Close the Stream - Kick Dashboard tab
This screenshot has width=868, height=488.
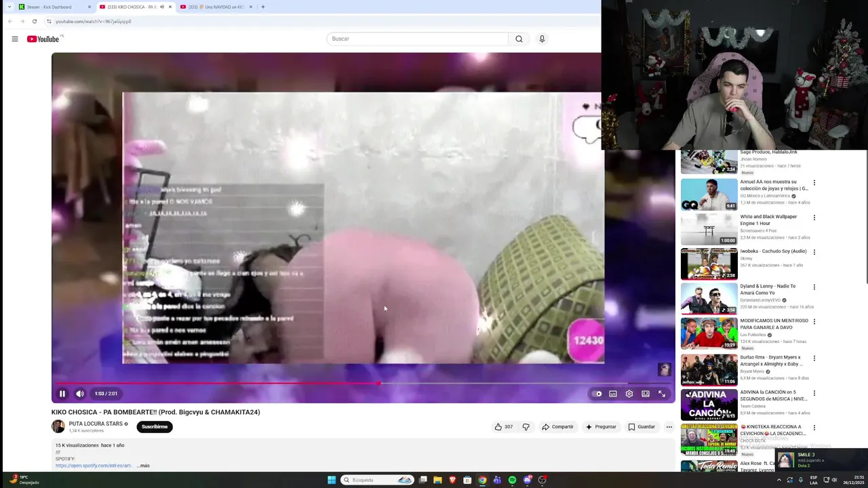(x=89, y=7)
